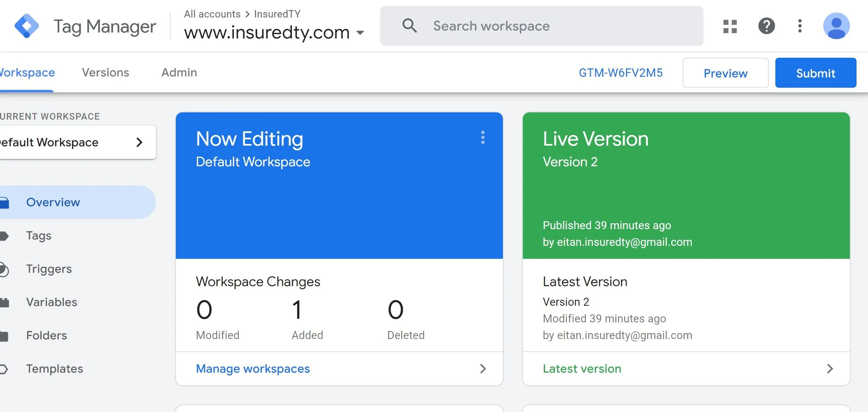The width and height of the screenshot is (868, 412).
Task: Click the Tag Manager diamond logo
Action: pyautogui.click(x=26, y=26)
